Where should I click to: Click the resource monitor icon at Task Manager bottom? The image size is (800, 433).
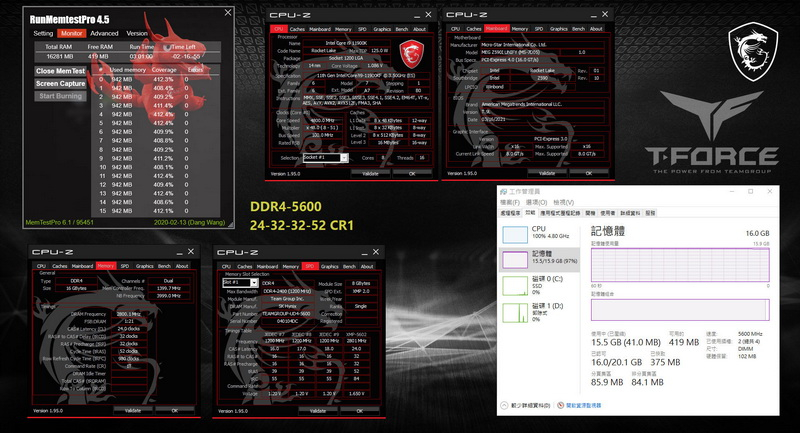pos(561,405)
